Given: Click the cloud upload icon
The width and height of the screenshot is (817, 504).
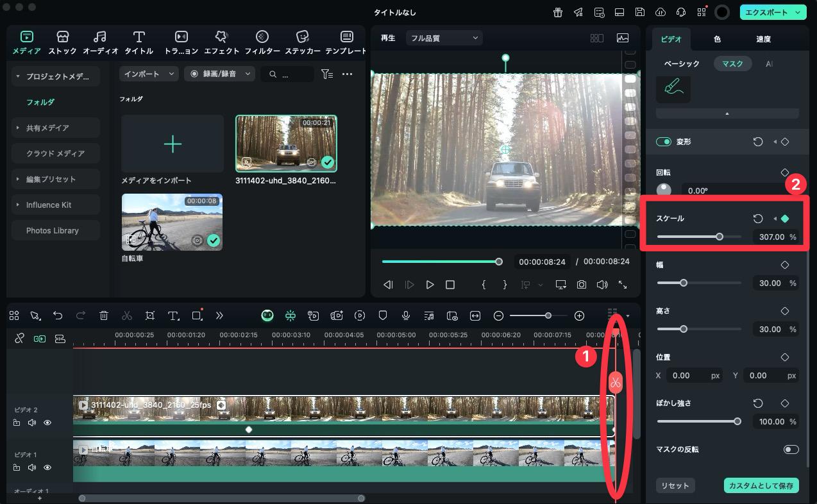Looking at the screenshot, I should click(660, 12).
